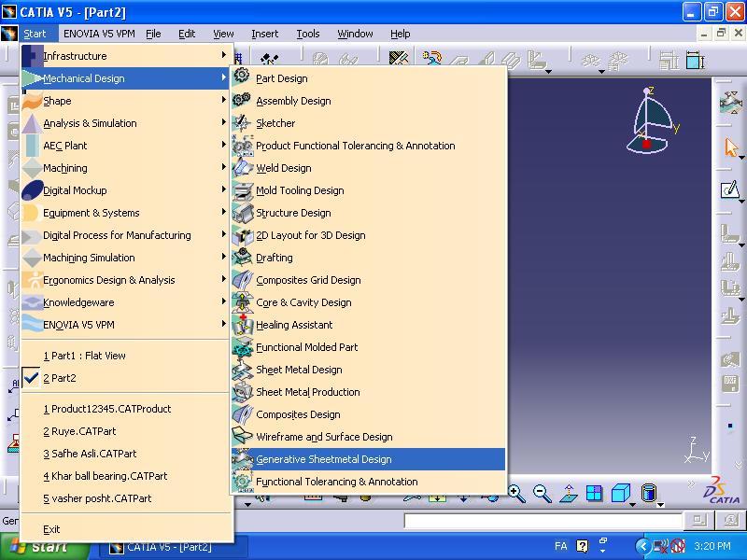The image size is (747, 560).
Task: Click the Windows Start button
Action: click(x=37, y=547)
